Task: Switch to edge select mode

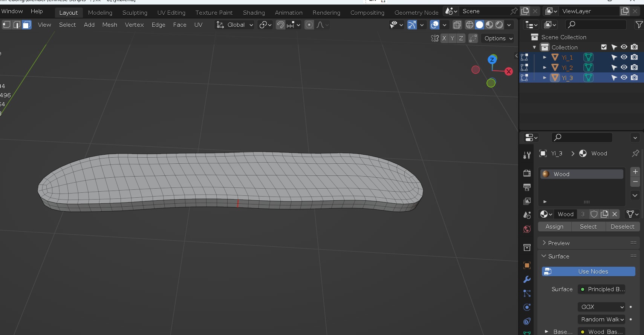Action: 17,25
